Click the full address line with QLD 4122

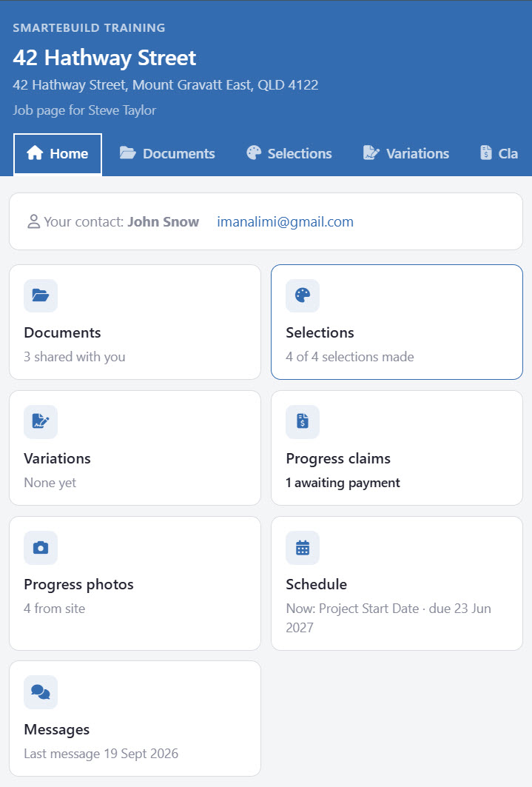pyautogui.click(x=166, y=85)
